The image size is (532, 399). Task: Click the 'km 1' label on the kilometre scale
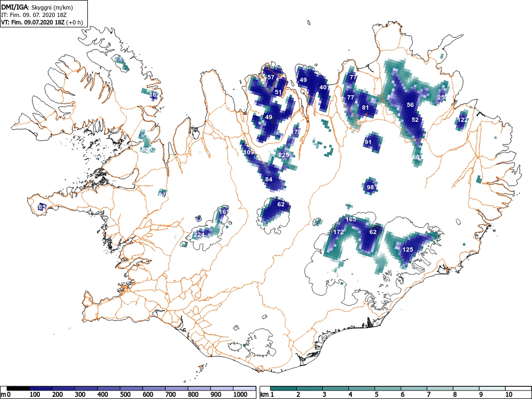pos(267,394)
